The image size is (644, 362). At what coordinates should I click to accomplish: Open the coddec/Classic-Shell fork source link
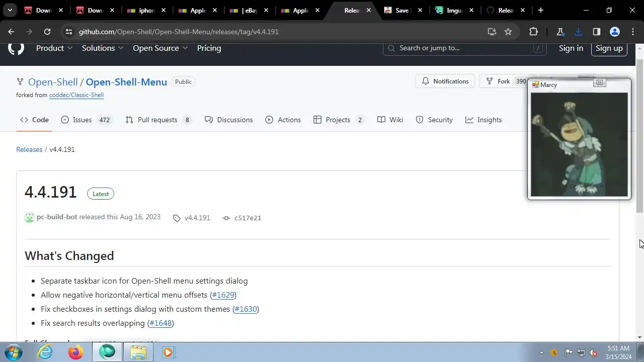(76, 95)
